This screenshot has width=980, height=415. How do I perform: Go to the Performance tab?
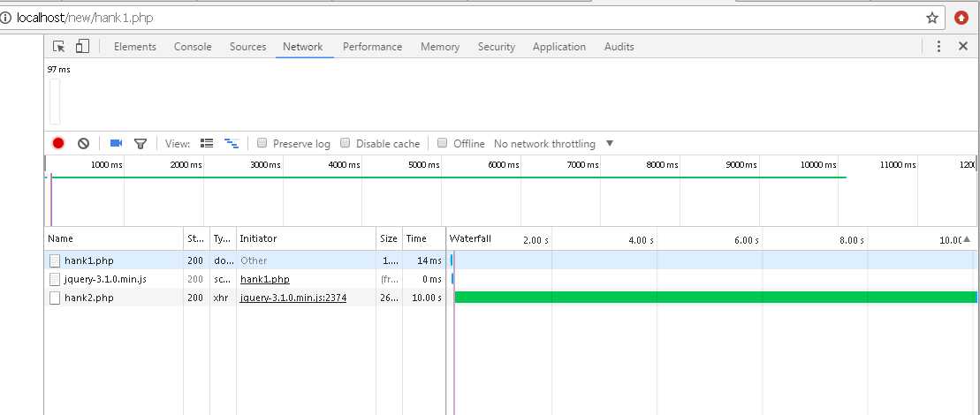(x=373, y=47)
